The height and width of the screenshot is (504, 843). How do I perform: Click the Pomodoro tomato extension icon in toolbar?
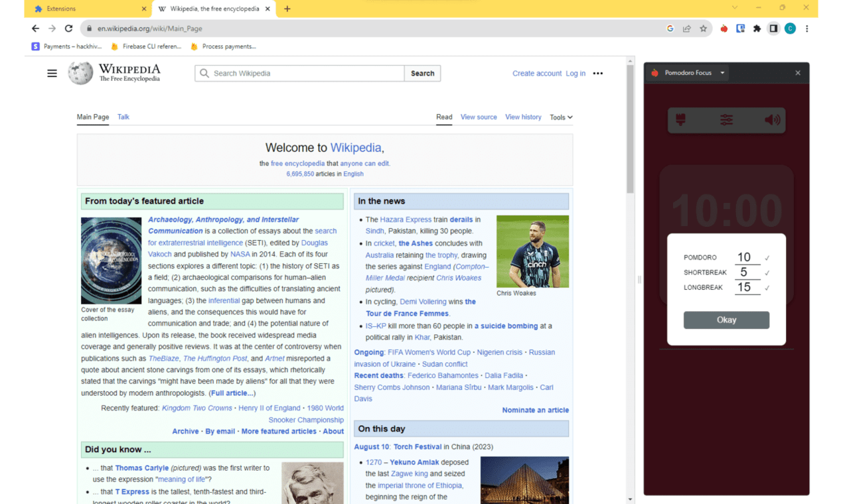pyautogui.click(x=724, y=29)
